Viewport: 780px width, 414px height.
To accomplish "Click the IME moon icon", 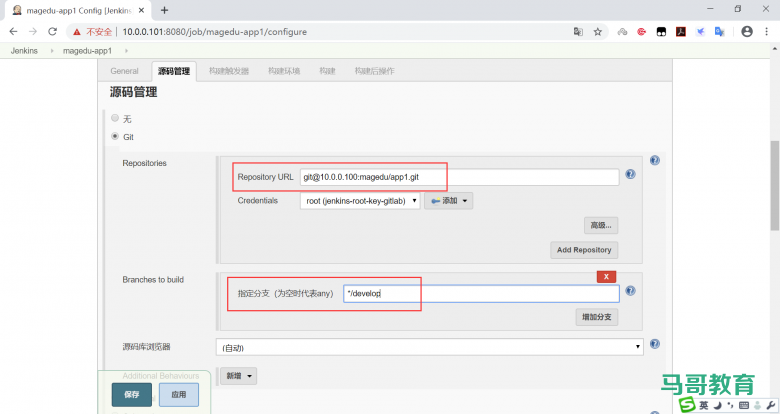I will pyautogui.click(x=718, y=406).
